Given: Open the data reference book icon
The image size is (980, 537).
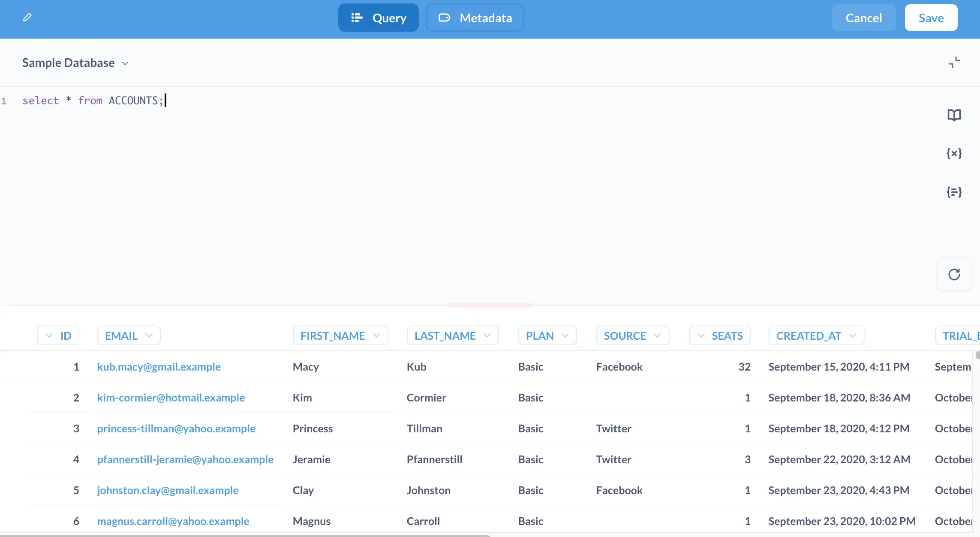Looking at the screenshot, I should point(954,115).
